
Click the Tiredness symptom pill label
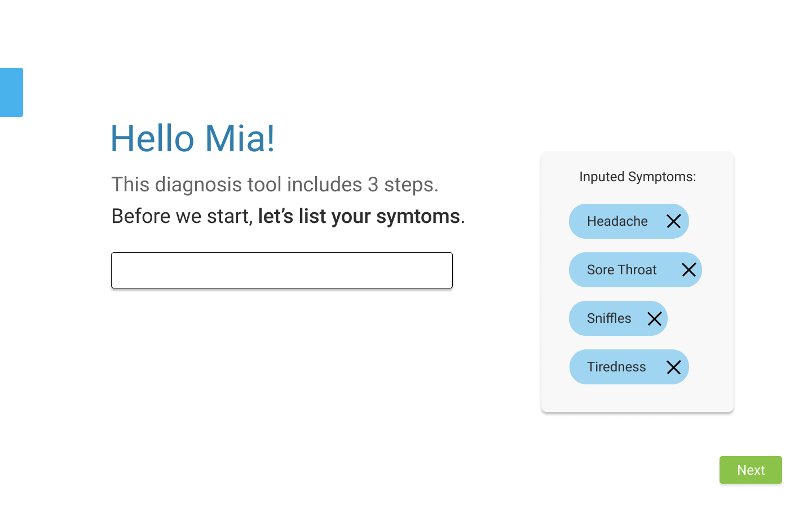click(x=616, y=367)
